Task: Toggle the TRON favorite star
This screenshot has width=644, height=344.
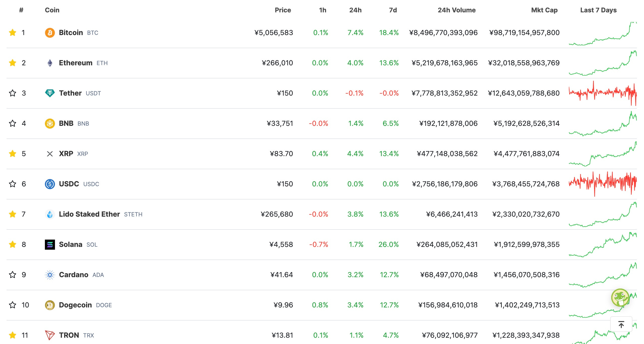Action: pos(13,335)
